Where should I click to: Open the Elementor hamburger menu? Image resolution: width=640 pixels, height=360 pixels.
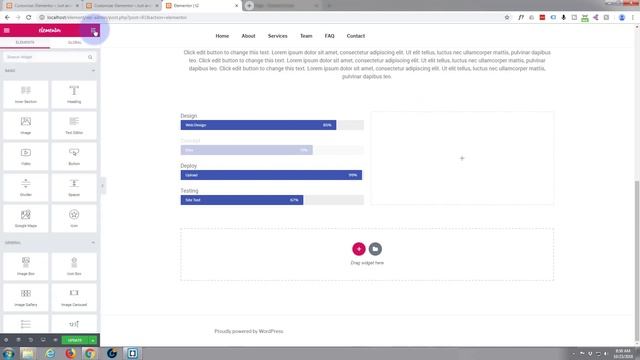click(x=7, y=30)
